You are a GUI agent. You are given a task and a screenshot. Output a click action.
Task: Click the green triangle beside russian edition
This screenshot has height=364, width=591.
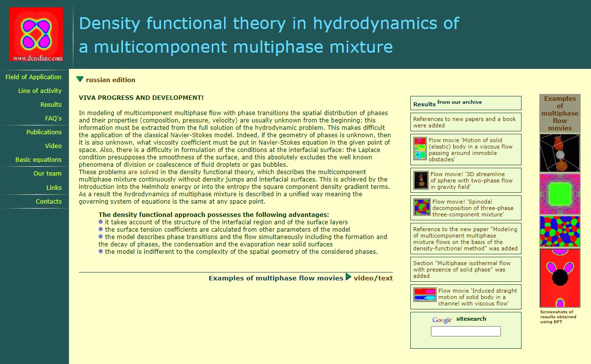point(80,79)
